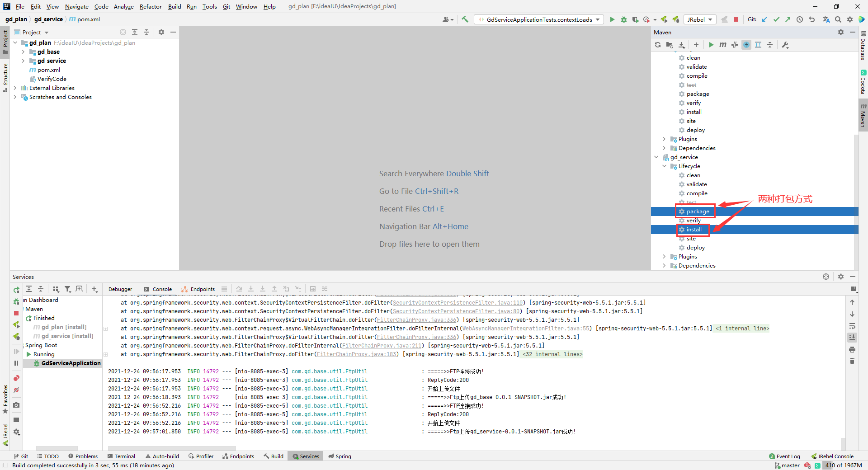Image resolution: width=868 pixels, height=470 pixels.
Task: Switch to the Debugger tab
Action: point(120,289)
